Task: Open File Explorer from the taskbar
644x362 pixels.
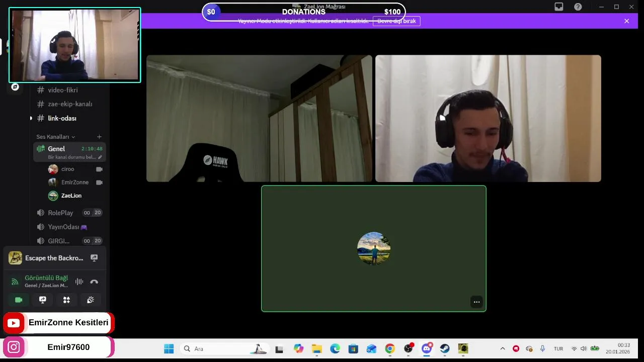Action: [317, 348]
